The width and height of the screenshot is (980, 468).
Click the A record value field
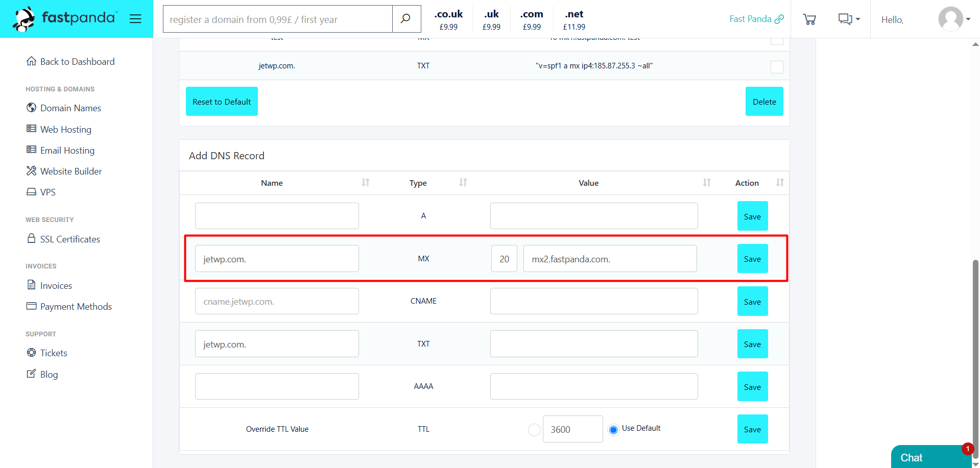594,216
